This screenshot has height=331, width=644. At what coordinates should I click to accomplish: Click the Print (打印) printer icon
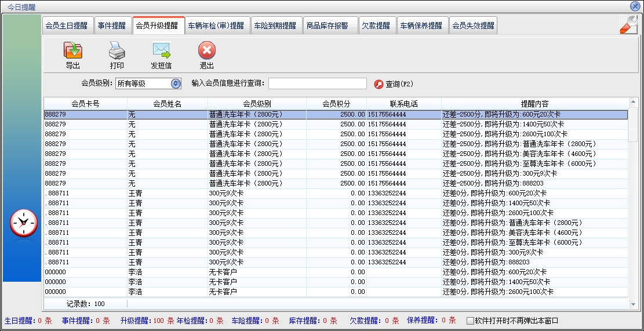[117, 51]
